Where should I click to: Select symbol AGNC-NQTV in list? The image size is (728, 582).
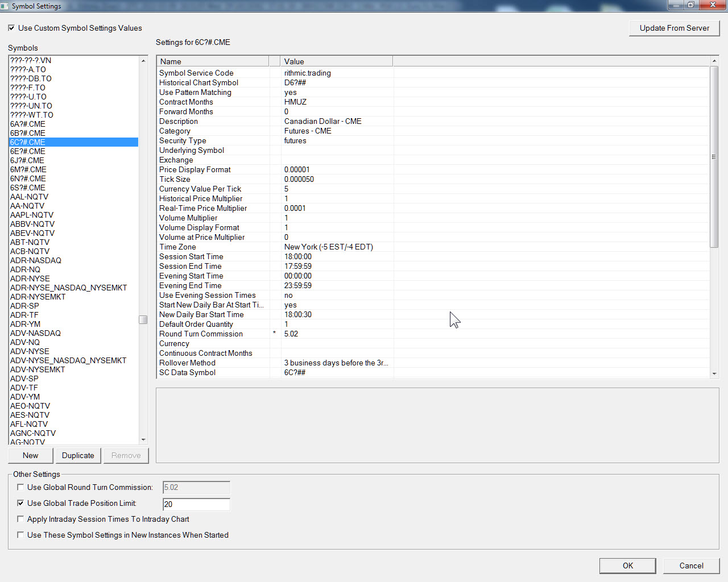coord(73,433)
